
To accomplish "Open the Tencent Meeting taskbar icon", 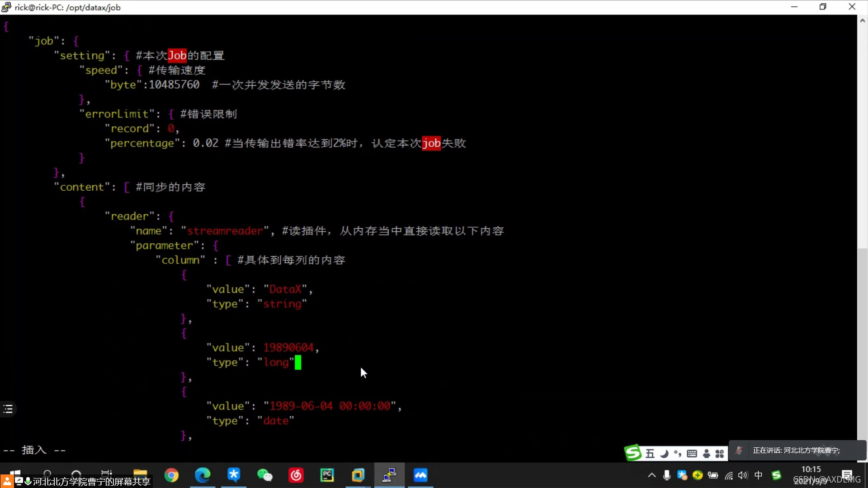I will click(420, 475).
